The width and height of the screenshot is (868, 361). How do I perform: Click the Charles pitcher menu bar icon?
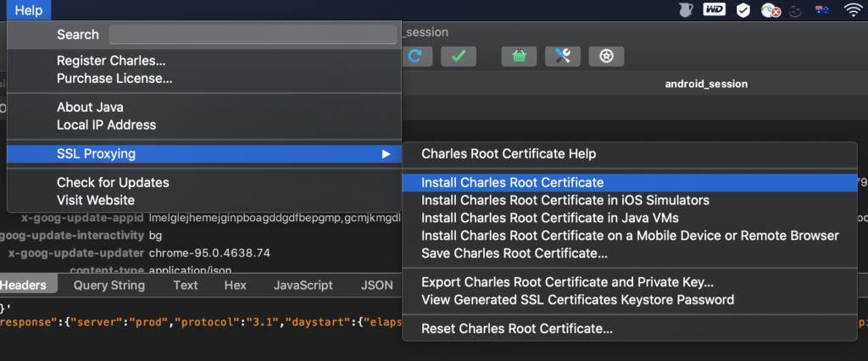click(x=685, y=10)
